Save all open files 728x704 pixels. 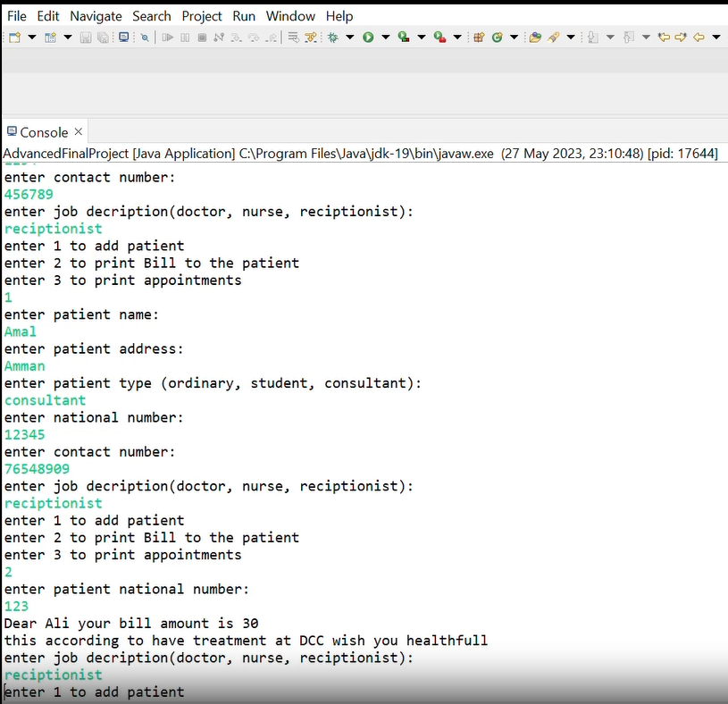(102, 36)
